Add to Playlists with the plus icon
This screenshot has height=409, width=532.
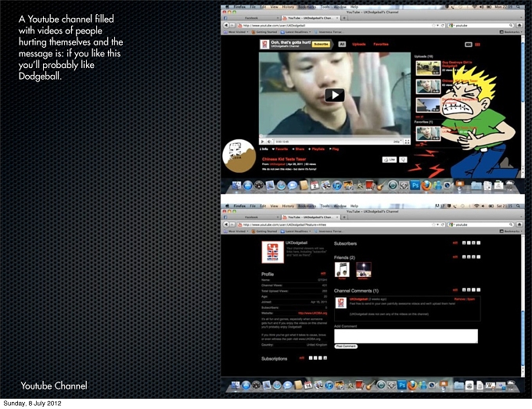pyautogui.click(x=316, y=149)
